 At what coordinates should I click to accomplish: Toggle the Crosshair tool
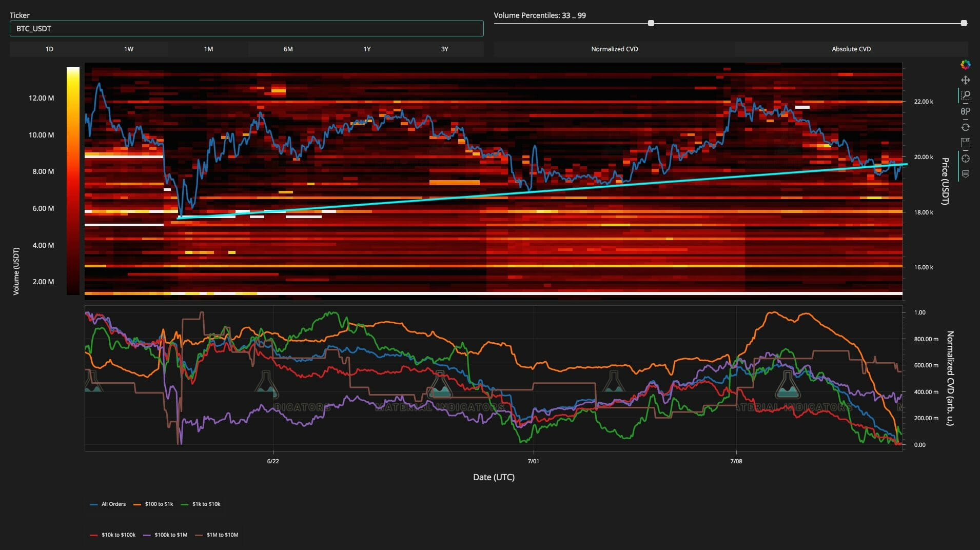[x=965, y=159]
